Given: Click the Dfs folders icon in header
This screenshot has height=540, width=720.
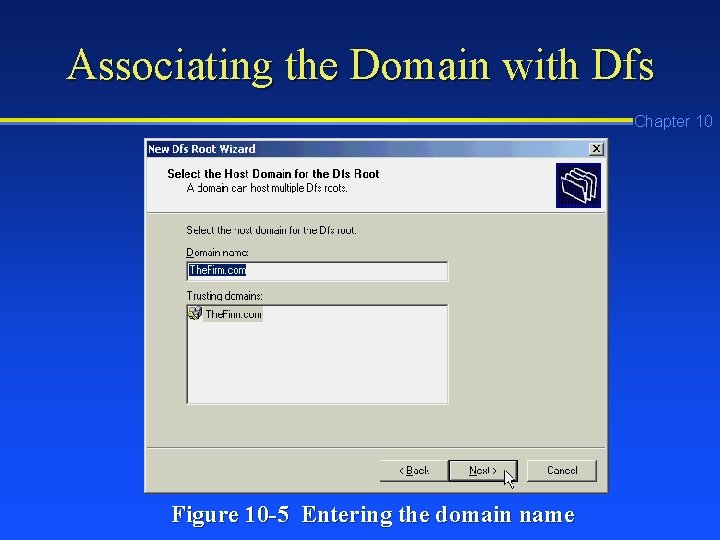Looking at the screenshot, I should click(579, 186).
